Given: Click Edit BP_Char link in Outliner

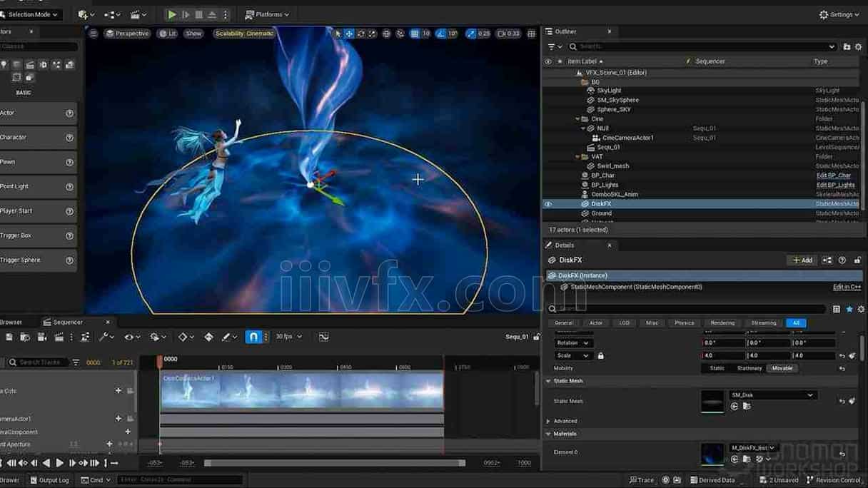Looking at the screenshot, I should 834,176.
